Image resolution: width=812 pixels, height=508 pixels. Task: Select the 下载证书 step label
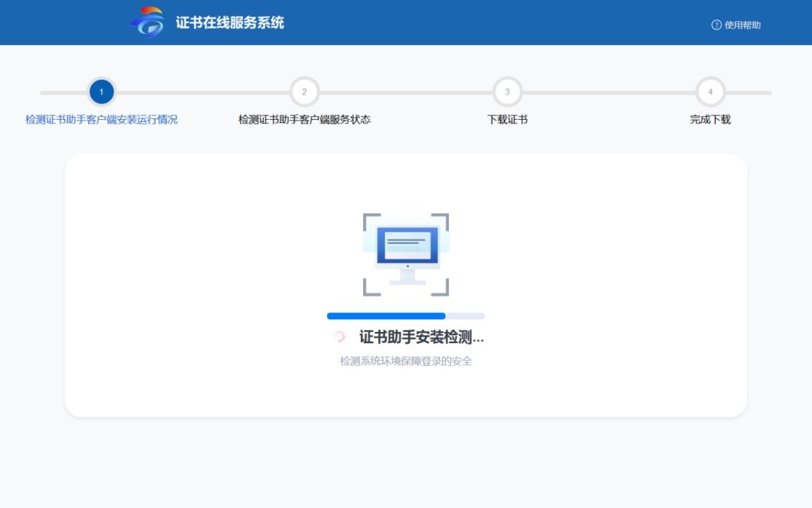click(507, 119)
